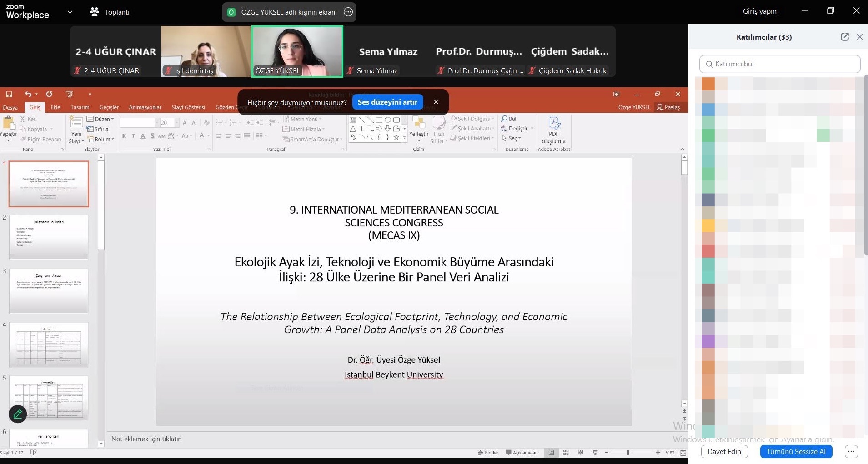Align text left in Paragraf group

pyautogui.click(x=219, y=136)
